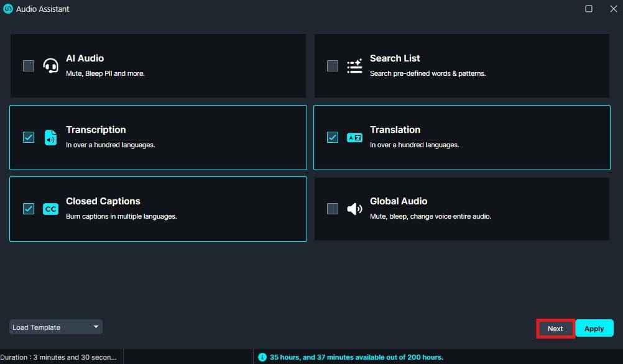
Task: Select the Global Audio card title
Action: (398, 201)
